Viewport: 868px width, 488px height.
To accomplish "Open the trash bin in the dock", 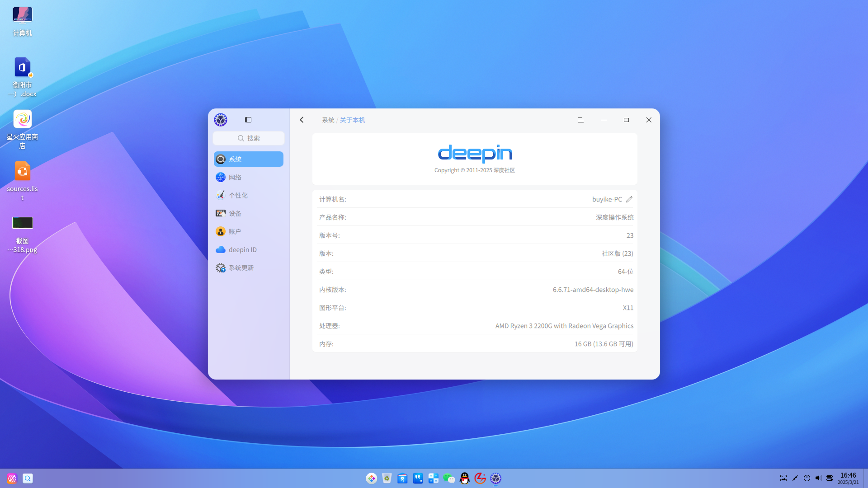I will tap(387, 479).
